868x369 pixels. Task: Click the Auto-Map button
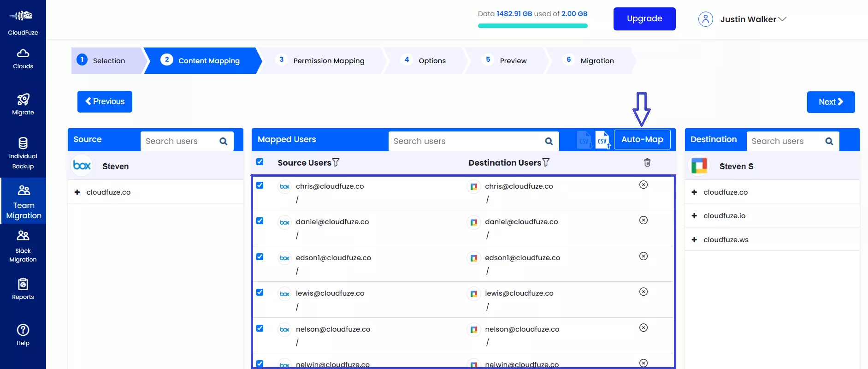(x=642, y=139)
